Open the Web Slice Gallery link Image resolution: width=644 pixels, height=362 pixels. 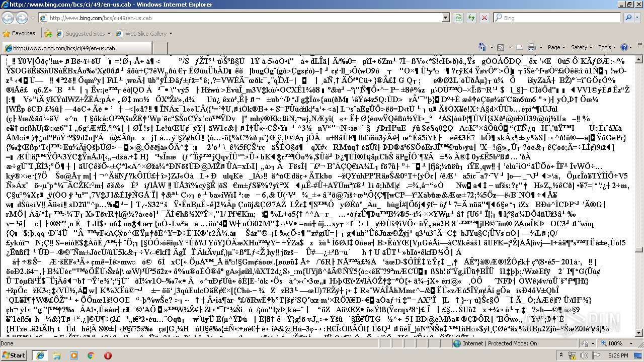tap(143, 34)
